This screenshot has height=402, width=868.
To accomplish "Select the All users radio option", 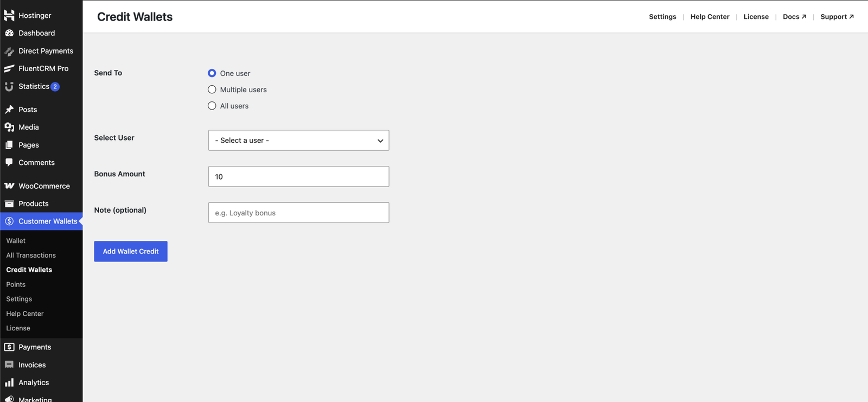I will click(212, 106).
